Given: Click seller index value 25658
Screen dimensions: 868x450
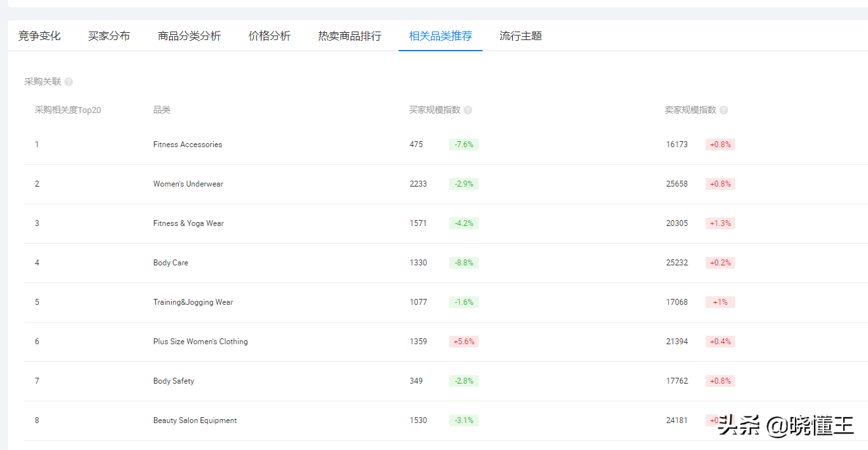Looking at the screenshot, I should 677,184.
